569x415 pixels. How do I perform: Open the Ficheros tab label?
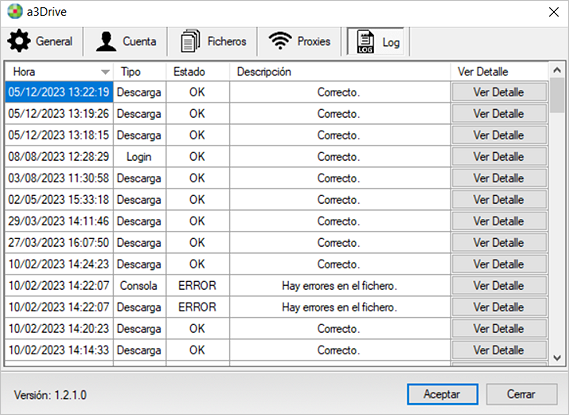pyautogui.click(x=227, y=41)
